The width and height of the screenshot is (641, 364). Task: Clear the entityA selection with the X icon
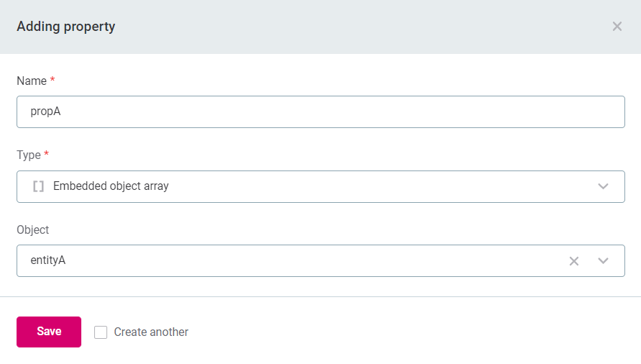(x=574, y=261)
